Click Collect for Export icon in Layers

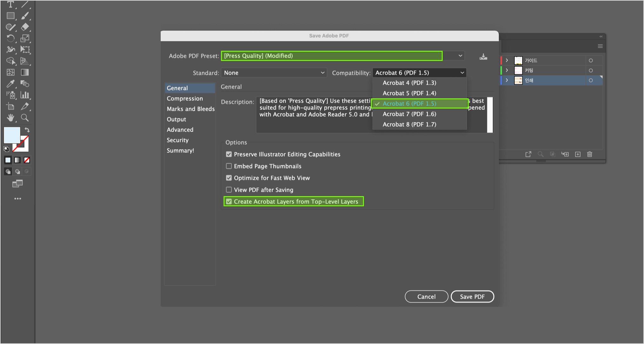pyautogui.click(x=528, y=154)
